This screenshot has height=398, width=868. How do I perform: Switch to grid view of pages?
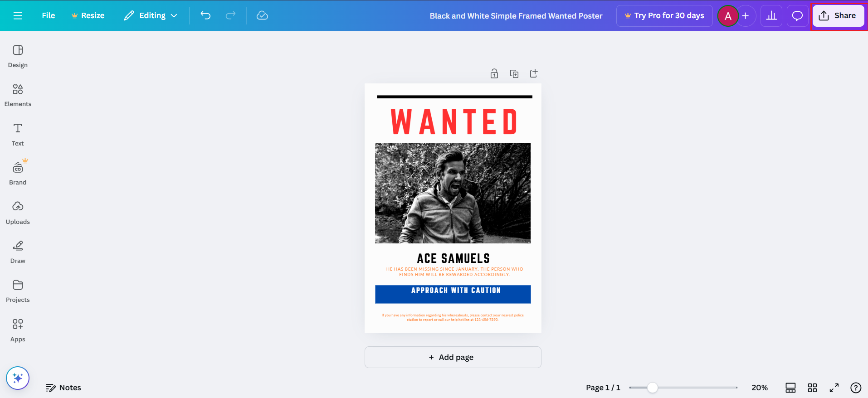(812, 388)
